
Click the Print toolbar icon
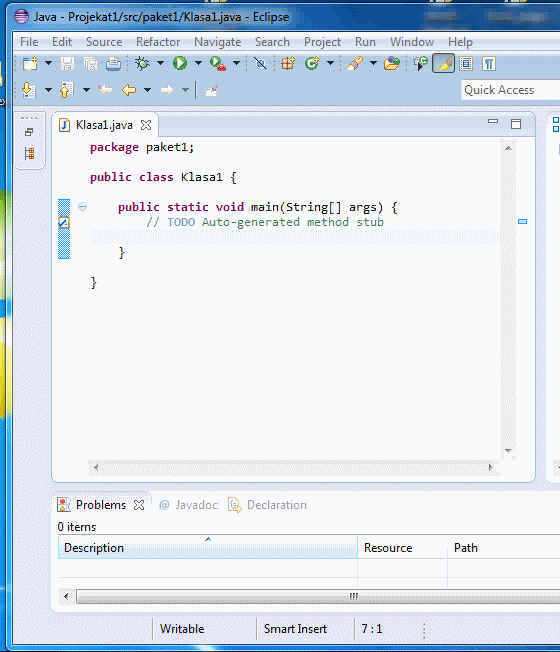[x=113, y=63]
